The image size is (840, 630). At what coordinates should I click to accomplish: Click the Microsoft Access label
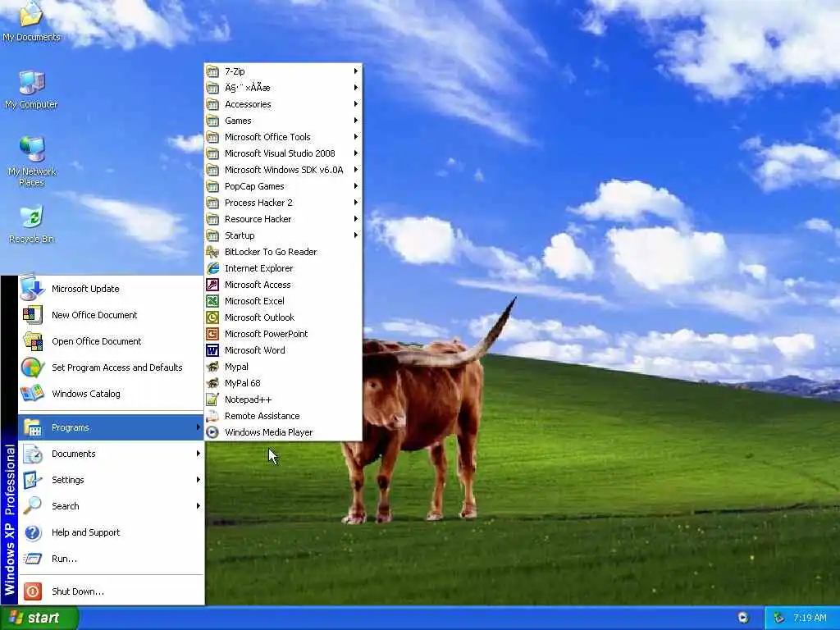coord(258,285)
